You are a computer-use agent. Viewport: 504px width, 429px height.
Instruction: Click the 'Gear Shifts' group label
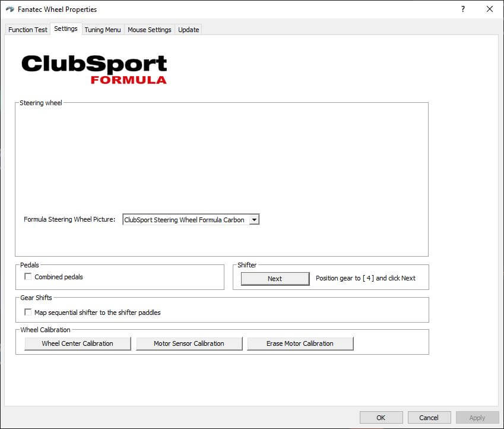(x=36, y=298)
